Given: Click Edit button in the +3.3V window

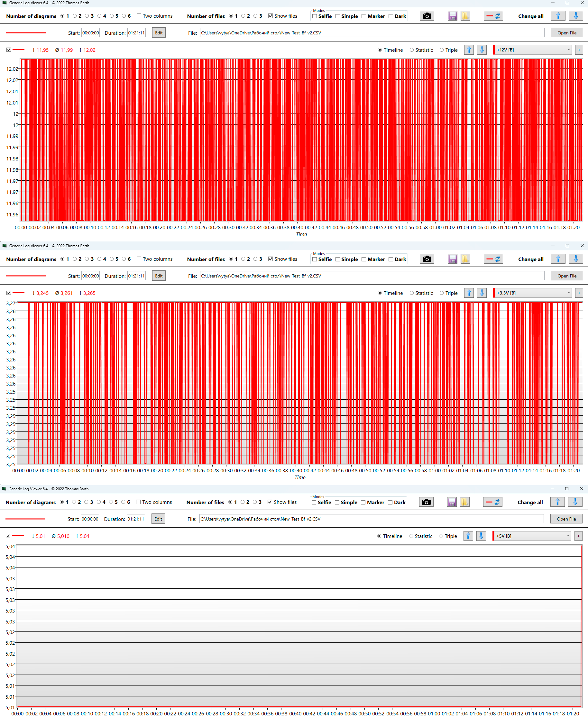Looking at the screenshot, I should pyautogui.click(x=159, y=276).
